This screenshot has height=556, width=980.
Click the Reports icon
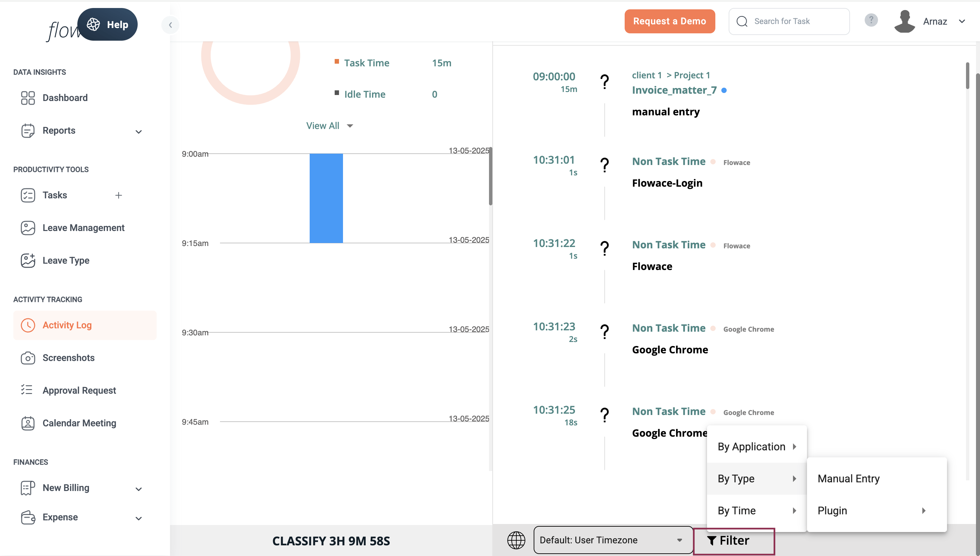pos(28,131)
